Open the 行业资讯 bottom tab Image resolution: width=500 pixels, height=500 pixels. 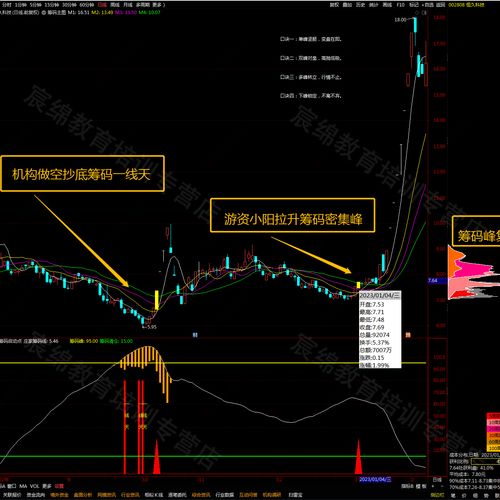[130, 495]
